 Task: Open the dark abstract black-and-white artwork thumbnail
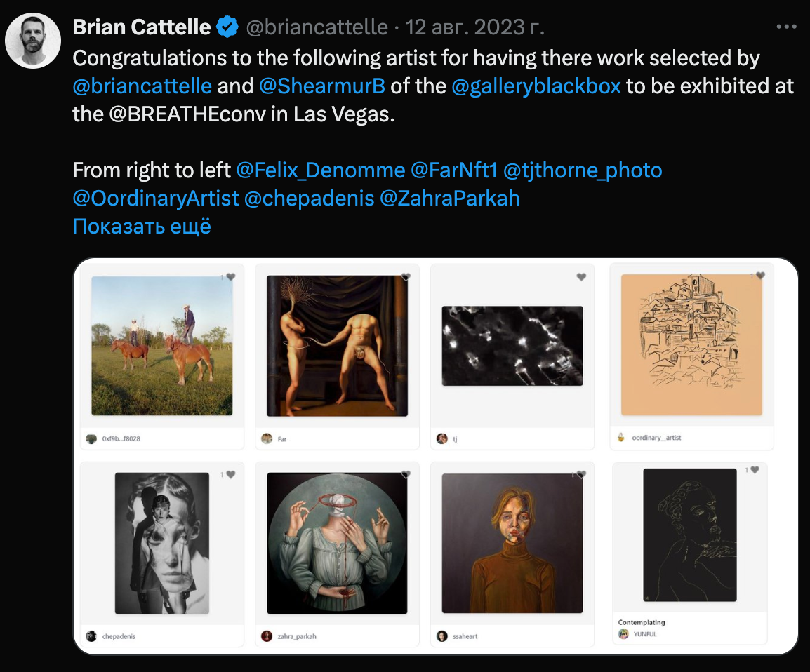click(512, 345)
